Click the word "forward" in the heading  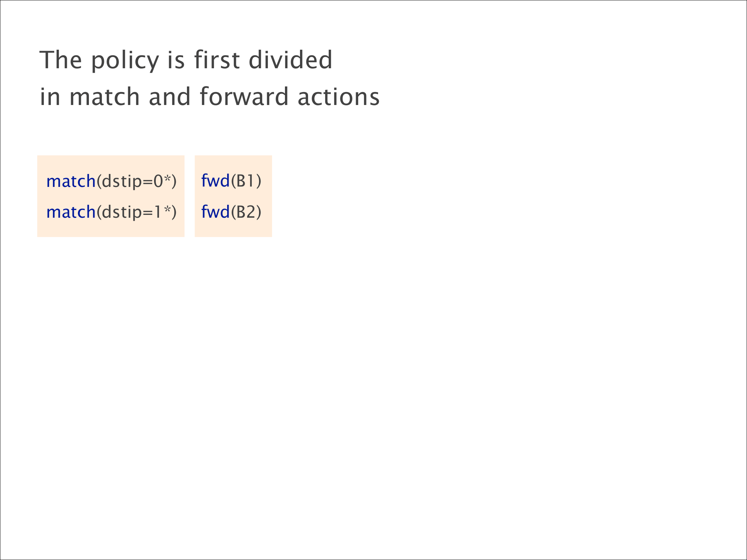click(x=244, y=97)
